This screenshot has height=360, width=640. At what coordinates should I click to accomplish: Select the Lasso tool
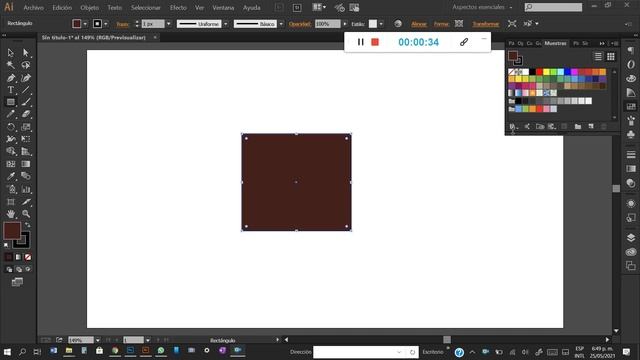click(x=26, y=65)
